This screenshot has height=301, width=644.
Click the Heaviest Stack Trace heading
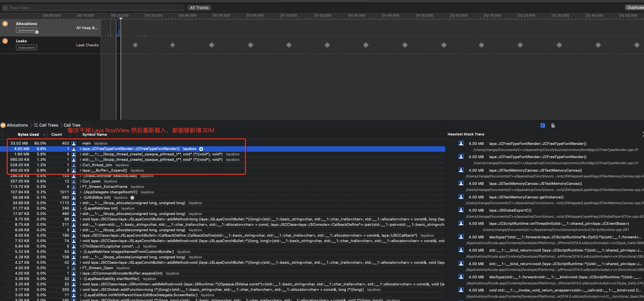point(466,134)
